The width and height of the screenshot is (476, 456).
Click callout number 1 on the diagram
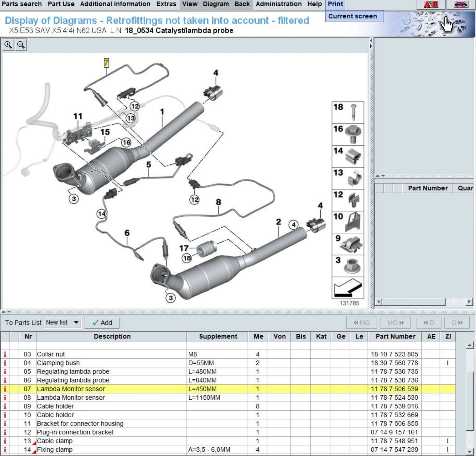pos(162,112)
